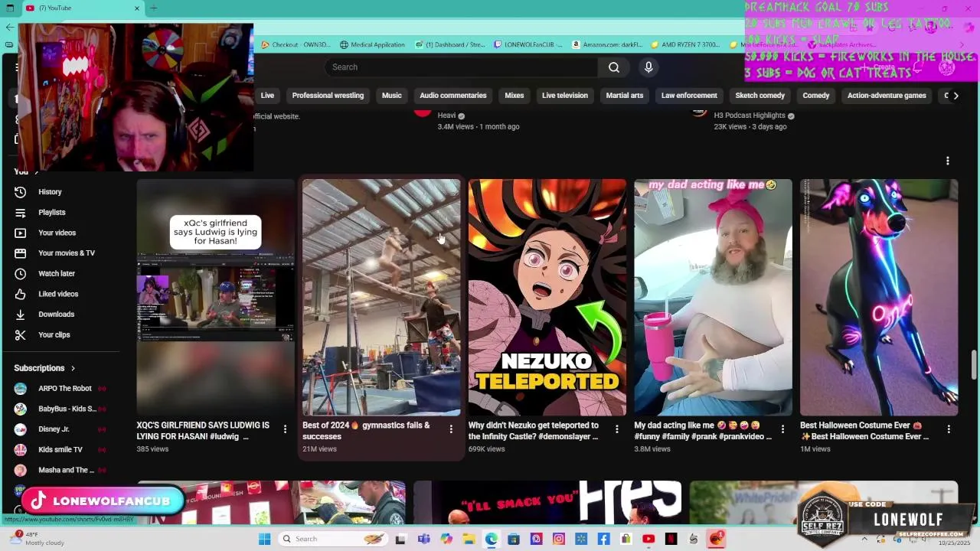Open Copilot from the taskbar
The width and height of the screenshot is (980, 551).
tap(446, 539)
